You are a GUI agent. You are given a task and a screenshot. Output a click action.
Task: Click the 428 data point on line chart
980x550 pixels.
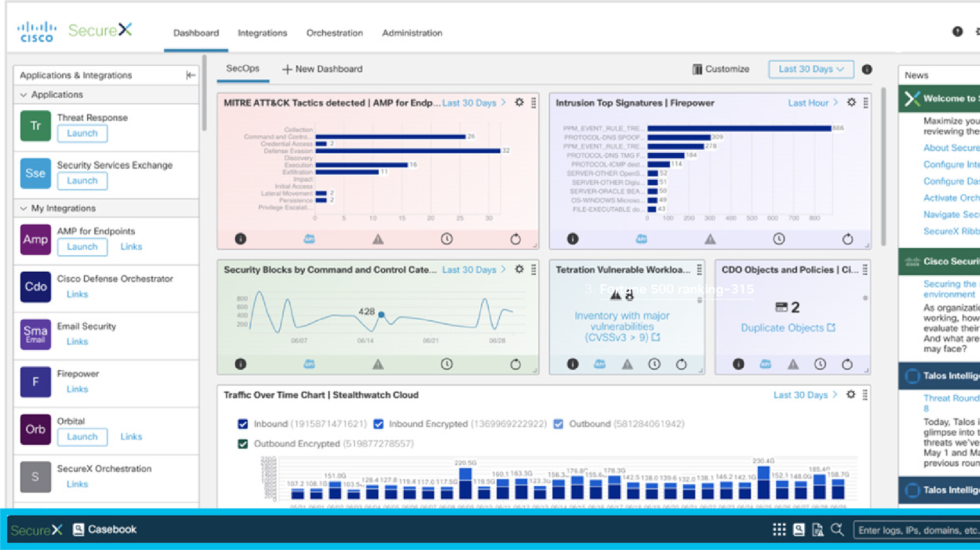381,315
